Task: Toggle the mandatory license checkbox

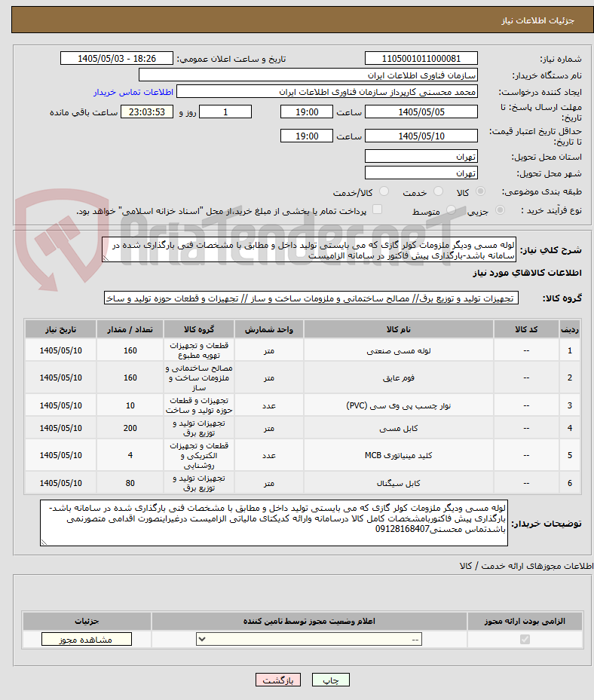Action: pos(525,639)
